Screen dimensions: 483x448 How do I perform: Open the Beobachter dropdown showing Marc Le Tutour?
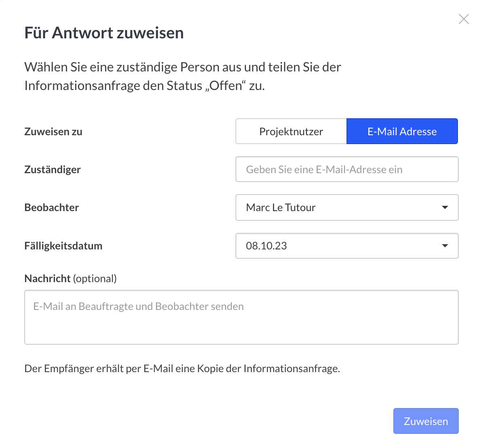coord(339,207)
